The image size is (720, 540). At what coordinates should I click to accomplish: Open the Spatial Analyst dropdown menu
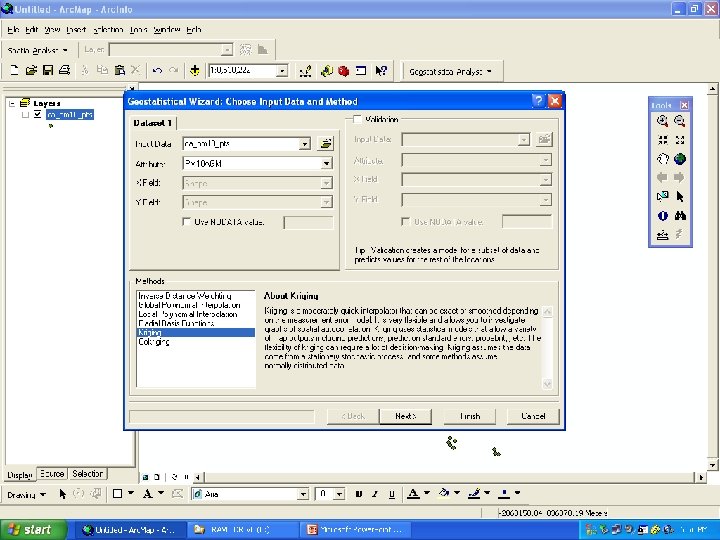[37, 50]
